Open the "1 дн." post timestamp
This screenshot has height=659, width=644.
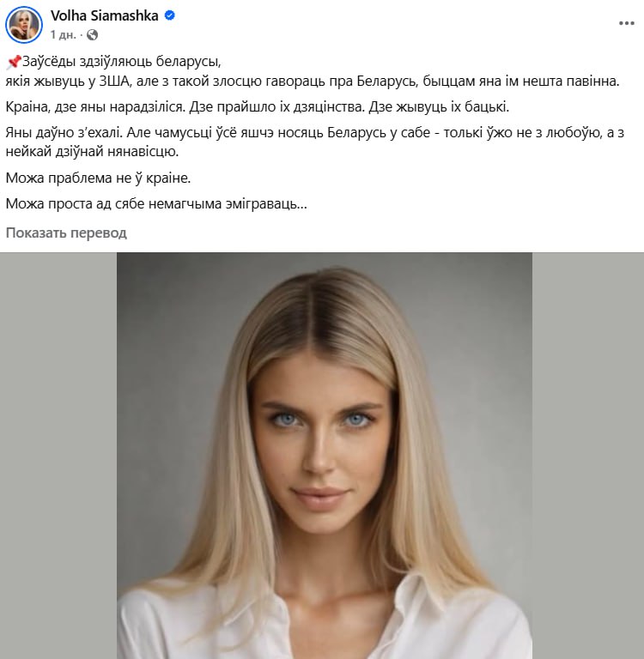[63, 35]
